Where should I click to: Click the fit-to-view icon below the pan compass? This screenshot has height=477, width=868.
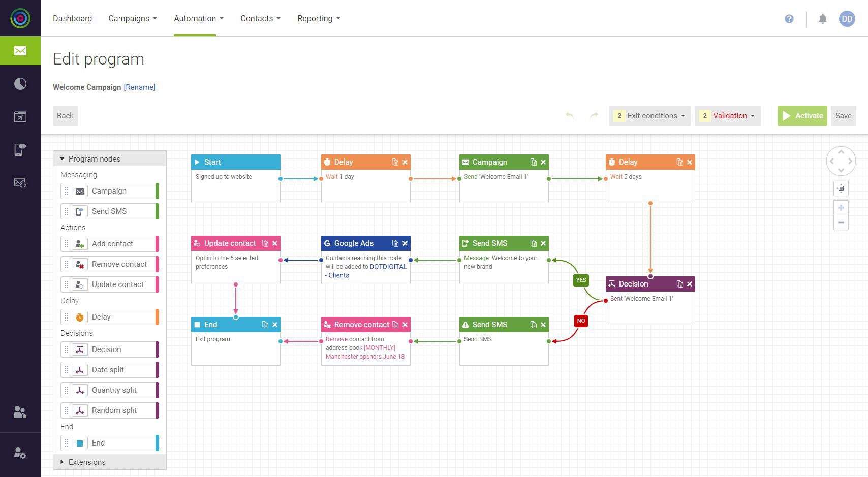tap(841, 188)
